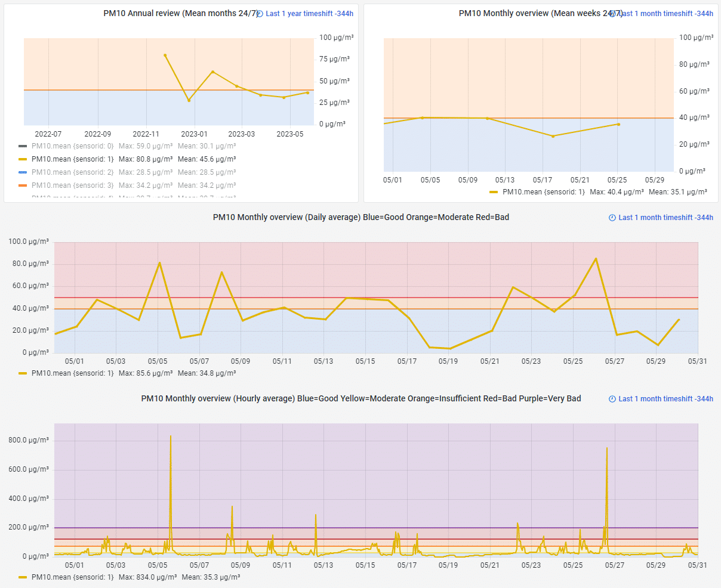Click 'Mean: 34.8 µg/m³' in Daily legend
The width and height of the screenshot is (721, 588).
coord(207,373)
